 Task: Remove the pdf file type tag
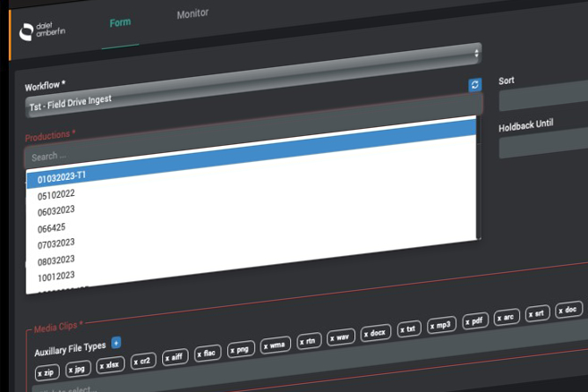467,322
